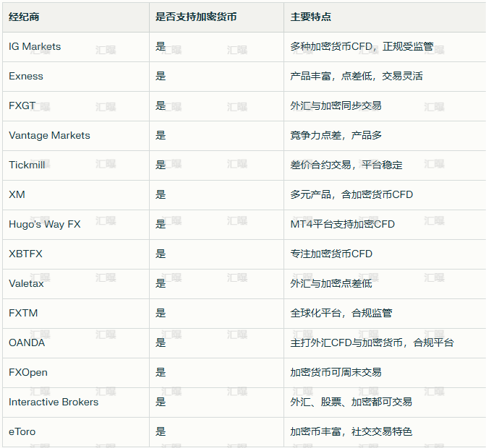Click 是 in the Valetax row

click(161, 283)
